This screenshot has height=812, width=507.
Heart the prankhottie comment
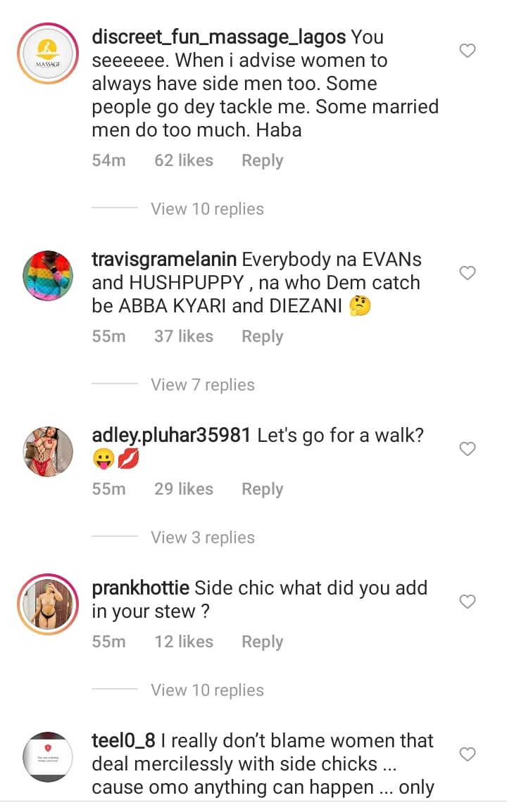pos(468,602)
